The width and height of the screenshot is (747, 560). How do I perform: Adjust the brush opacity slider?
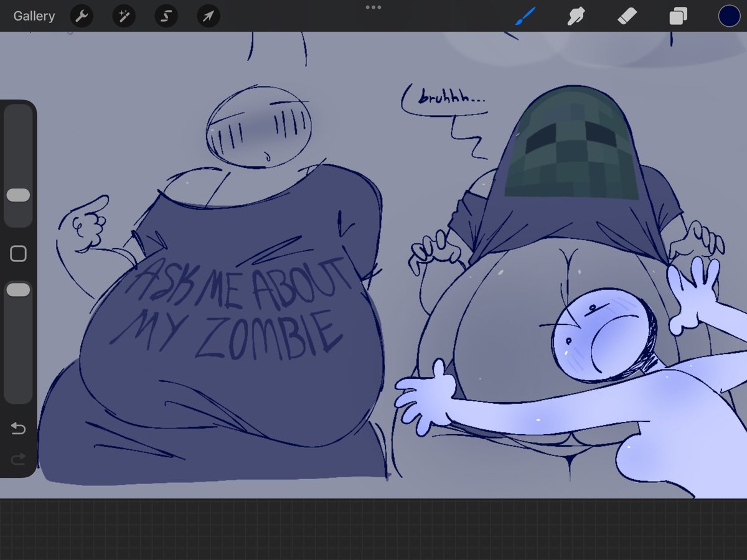click(x=18, y=289)
